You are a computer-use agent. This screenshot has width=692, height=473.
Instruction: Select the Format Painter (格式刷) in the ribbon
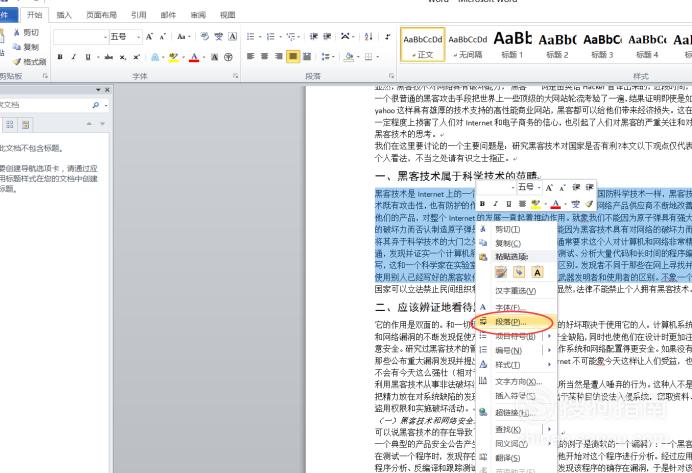click(30, 62)
